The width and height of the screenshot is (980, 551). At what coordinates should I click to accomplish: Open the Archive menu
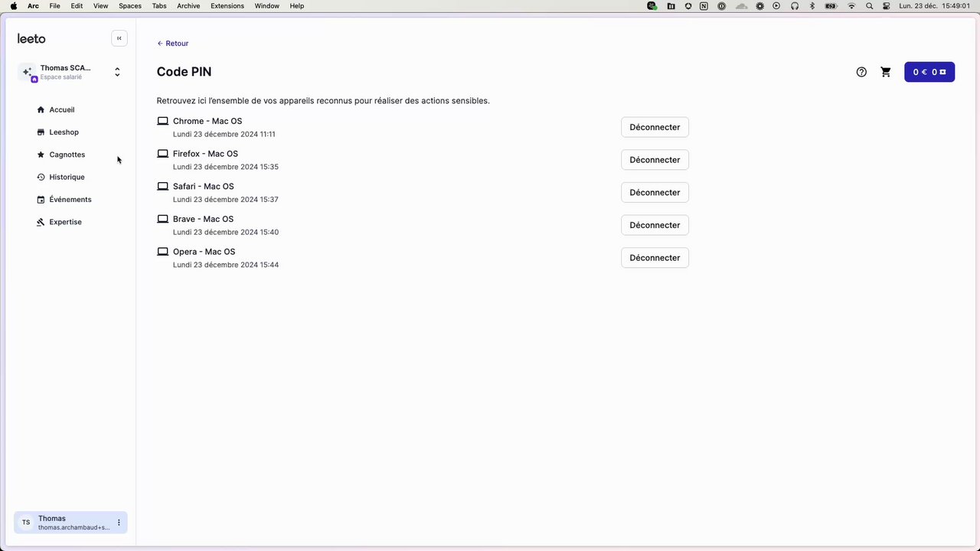(188, 6)
